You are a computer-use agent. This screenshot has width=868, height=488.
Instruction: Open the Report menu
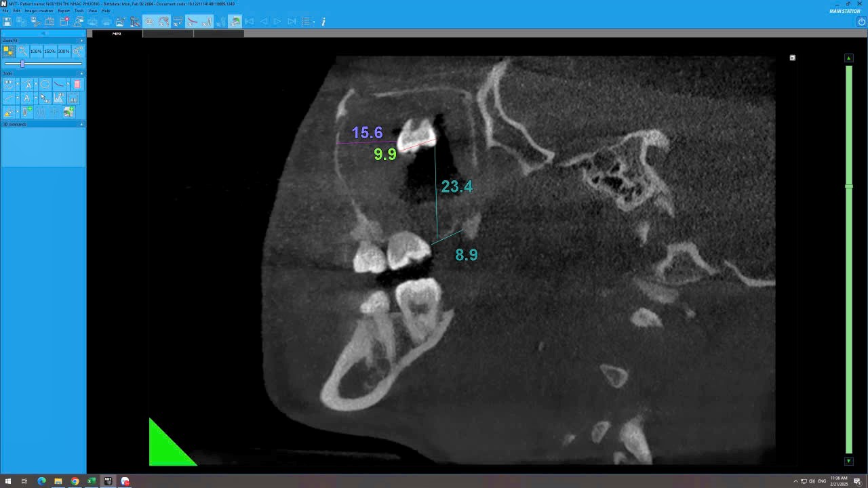[64, 11]
